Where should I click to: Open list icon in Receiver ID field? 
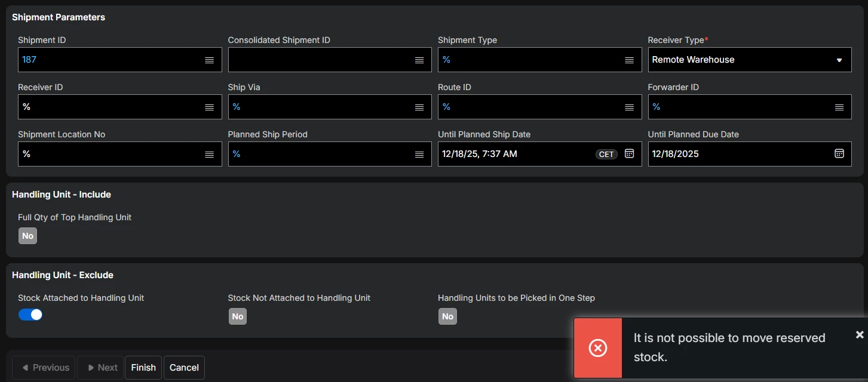coord(209,107)
